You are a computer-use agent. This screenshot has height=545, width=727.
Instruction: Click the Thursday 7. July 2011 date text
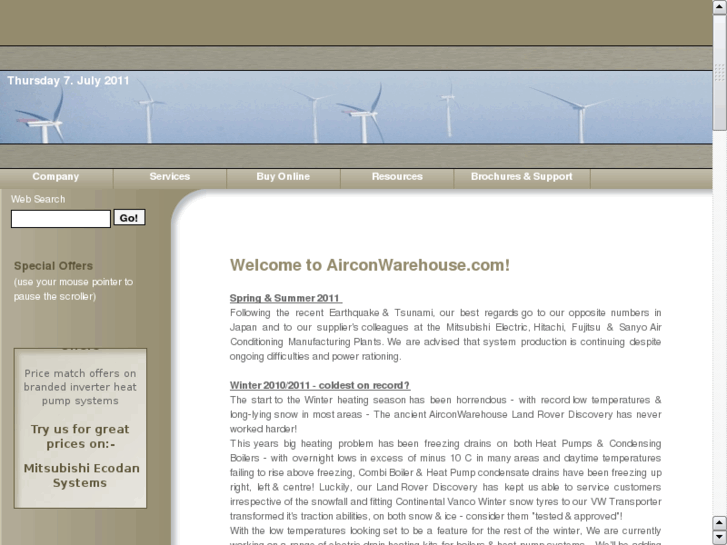pyautogui.click(x=68, y=81)
